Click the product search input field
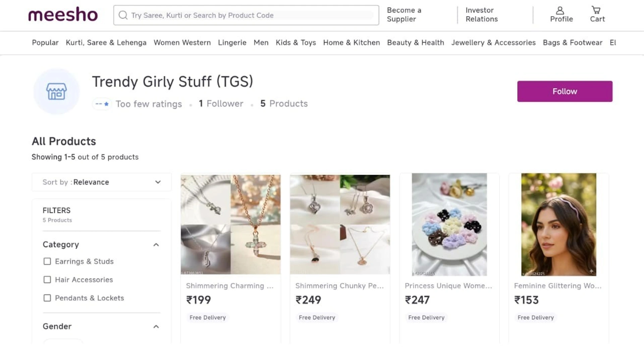Screen dimensions: 644x347 (x=252, y=15)
